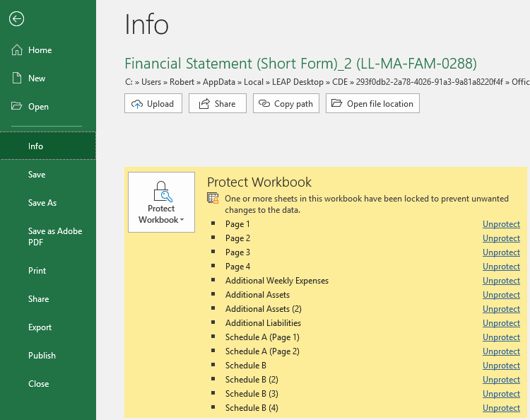This screenshot has height=420, width=530.
Task: Expand the Protect Workbook dropdown arrow
Action: pyautogui.click(x=182, y=220)
